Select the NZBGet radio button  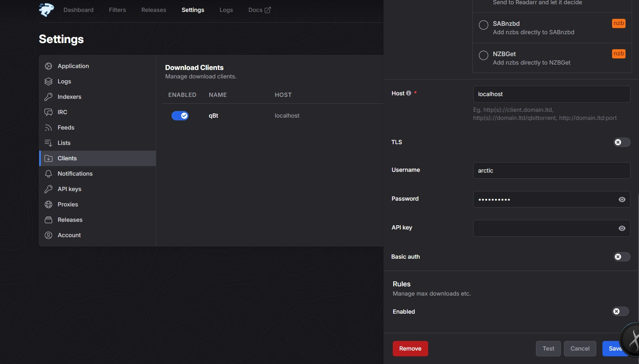coord(484,55)
